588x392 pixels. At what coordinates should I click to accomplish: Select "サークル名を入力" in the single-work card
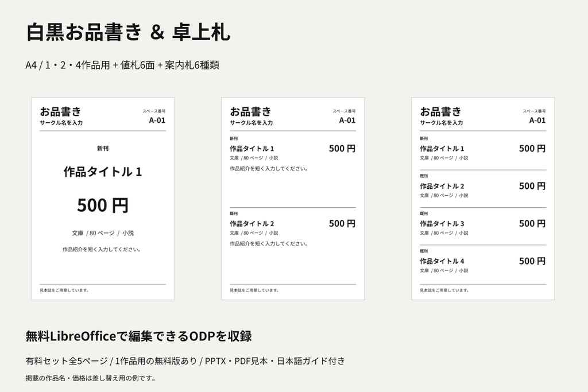tap(61, 123)
